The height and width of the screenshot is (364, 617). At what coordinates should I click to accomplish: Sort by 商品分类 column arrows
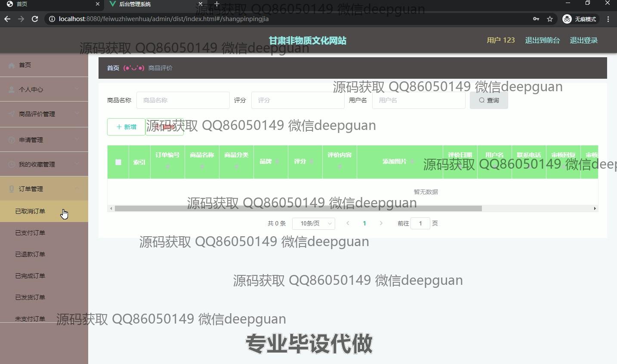click(237, 167)
